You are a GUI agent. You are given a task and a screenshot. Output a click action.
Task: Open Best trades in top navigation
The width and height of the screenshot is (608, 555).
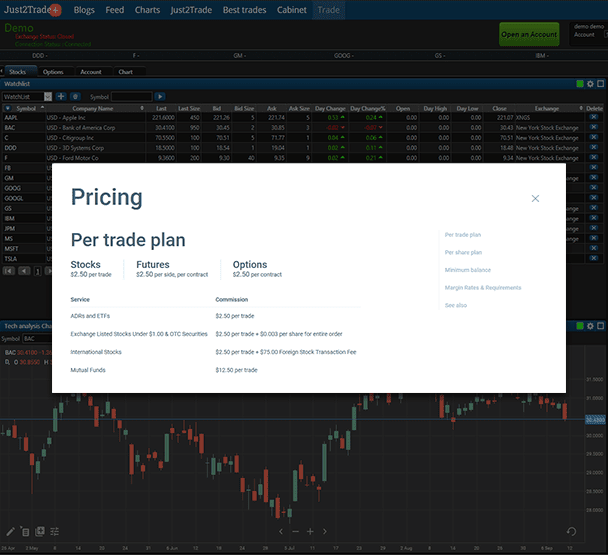pos(244,10)
